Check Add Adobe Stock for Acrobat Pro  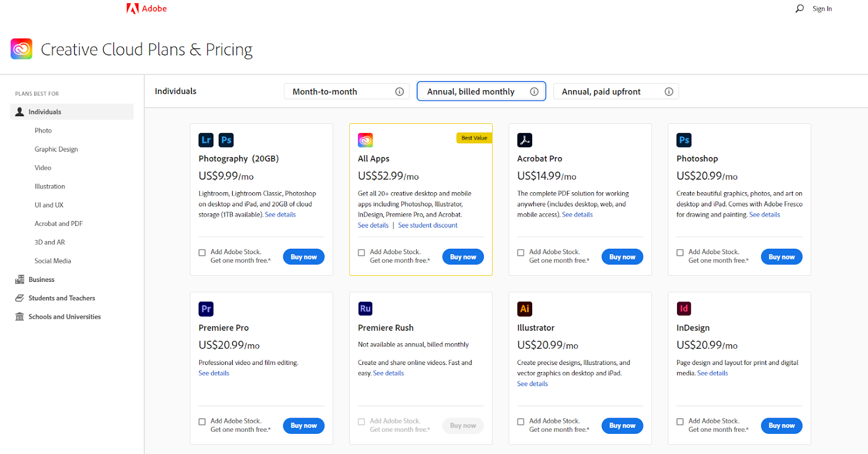(521, 253)
